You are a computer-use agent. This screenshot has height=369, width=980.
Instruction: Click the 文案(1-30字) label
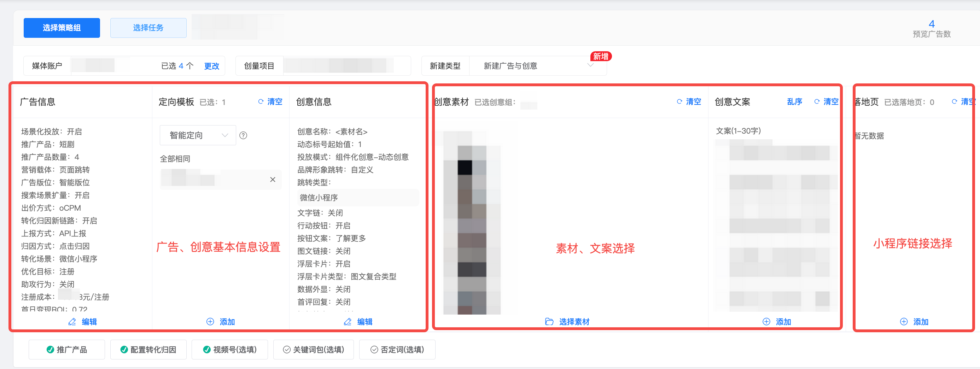tap(738, 131)
